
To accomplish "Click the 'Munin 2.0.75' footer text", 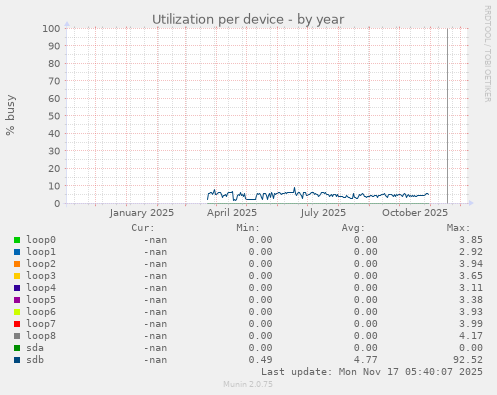I will click(x=248, y=384).
